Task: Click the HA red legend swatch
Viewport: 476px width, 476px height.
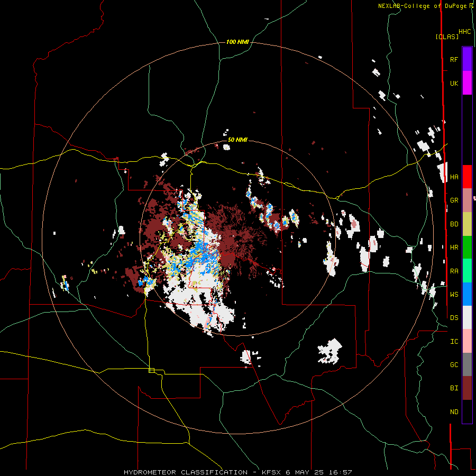Action: pyautogui.click(x=467, y=177)
